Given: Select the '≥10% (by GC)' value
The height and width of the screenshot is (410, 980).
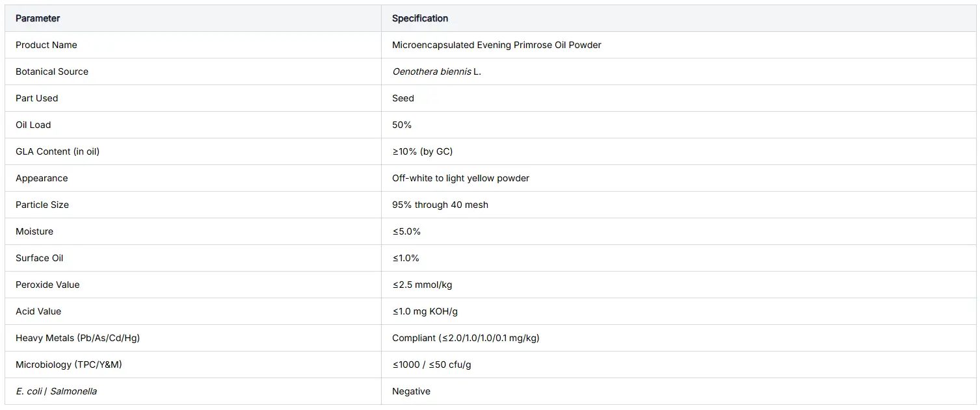Looking at the screenshot, I should (423, 151).
